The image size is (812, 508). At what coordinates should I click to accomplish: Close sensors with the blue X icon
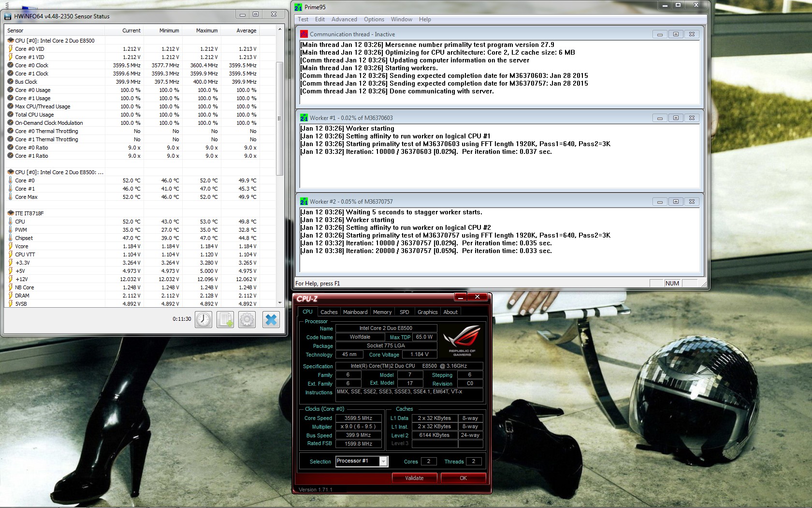[271, 319]
